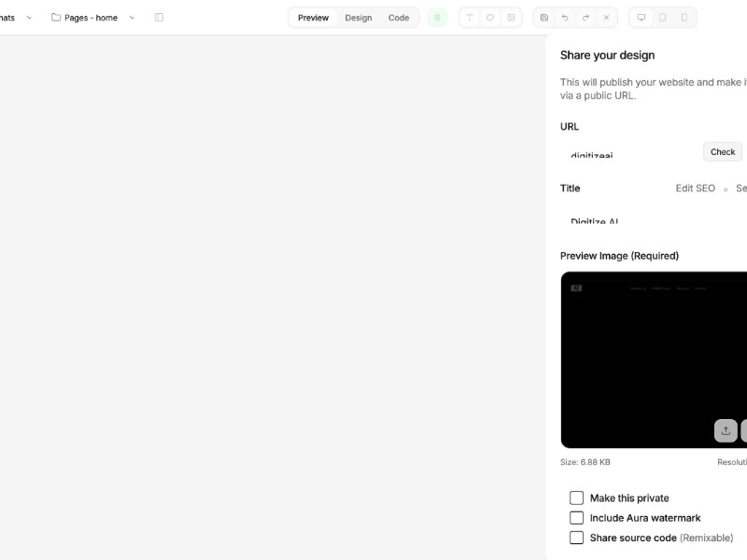Click the URL input field showing digitizeai
Image resolution: width=747 pixels, height=560 pixels.
pyautogui.click(x=616, y=156)
